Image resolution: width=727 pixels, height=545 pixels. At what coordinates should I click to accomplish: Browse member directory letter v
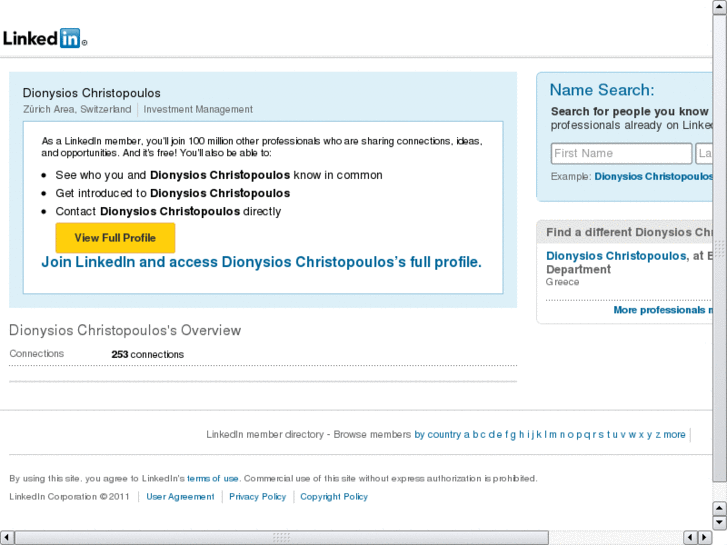(623, 435)
